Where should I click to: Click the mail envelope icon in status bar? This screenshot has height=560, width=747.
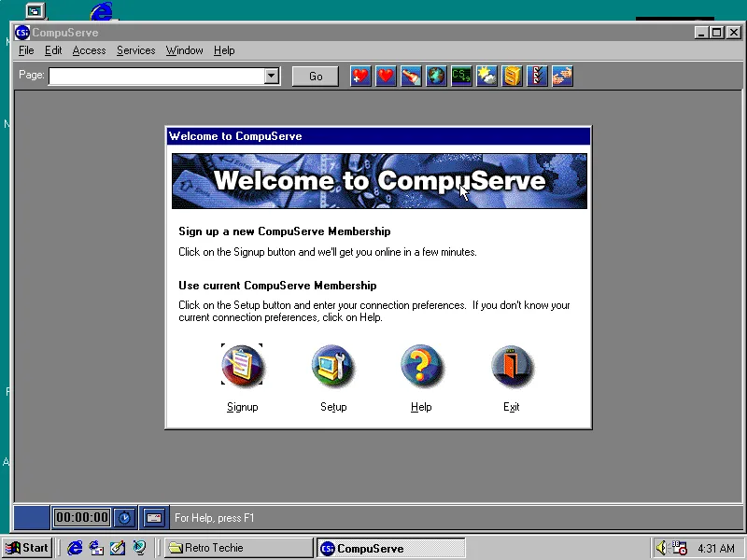[154, 518]
